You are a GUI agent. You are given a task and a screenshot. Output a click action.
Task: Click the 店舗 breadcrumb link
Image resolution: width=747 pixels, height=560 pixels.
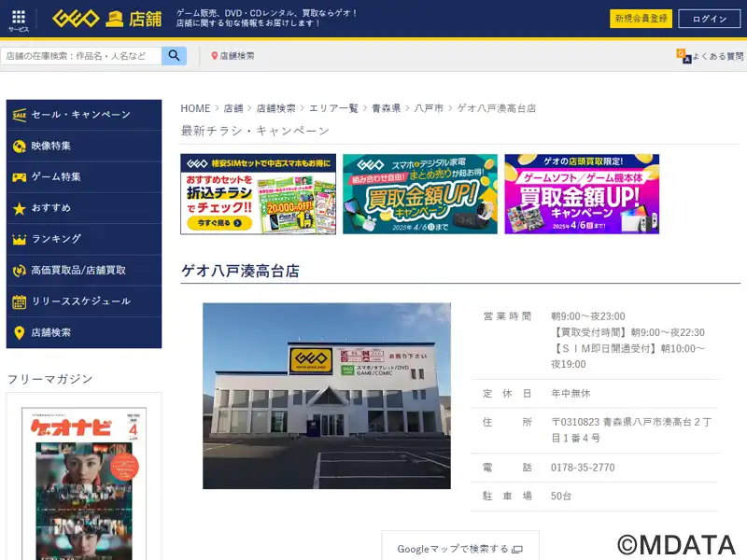[x=233, y=108]
